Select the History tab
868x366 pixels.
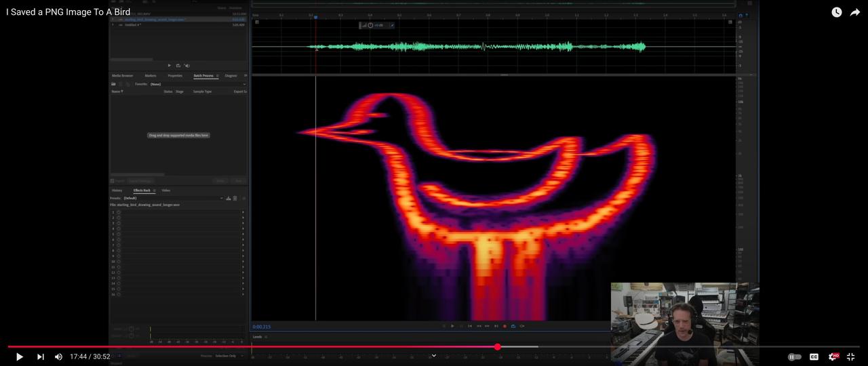pyautogui.click(x=117, y=190)
